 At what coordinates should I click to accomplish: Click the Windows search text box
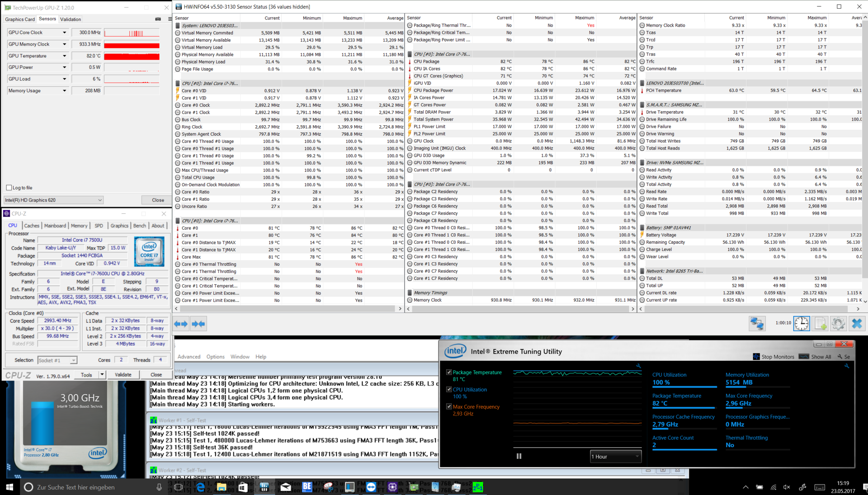click(90, 487)
